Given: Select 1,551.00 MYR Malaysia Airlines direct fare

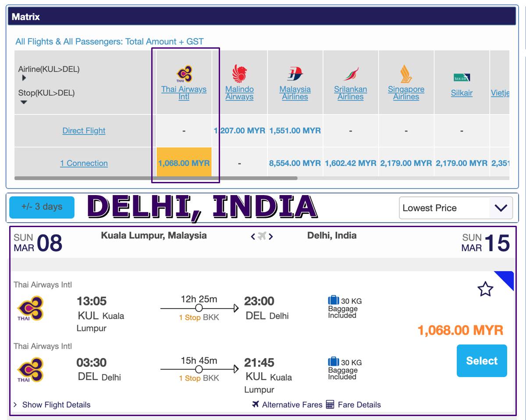Looking at the screenshot, I should point(295,131).
